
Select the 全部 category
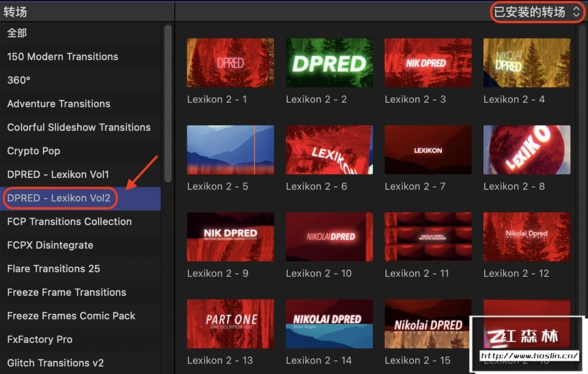[80, 33]
